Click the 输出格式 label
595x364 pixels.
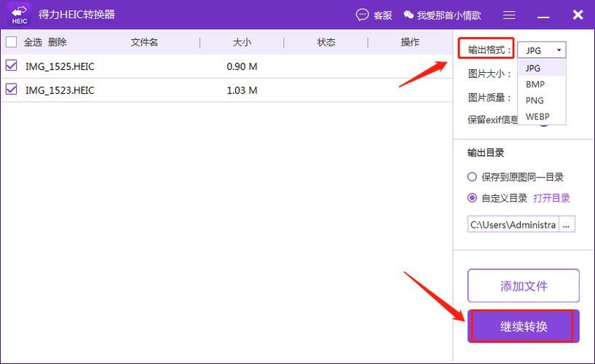(489, 50)
